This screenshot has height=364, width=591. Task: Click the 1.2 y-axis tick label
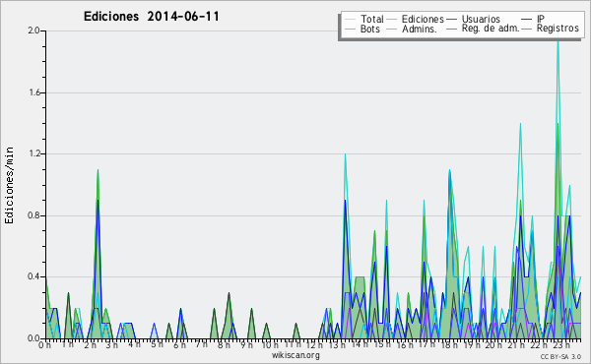click(x=33, y=153)
